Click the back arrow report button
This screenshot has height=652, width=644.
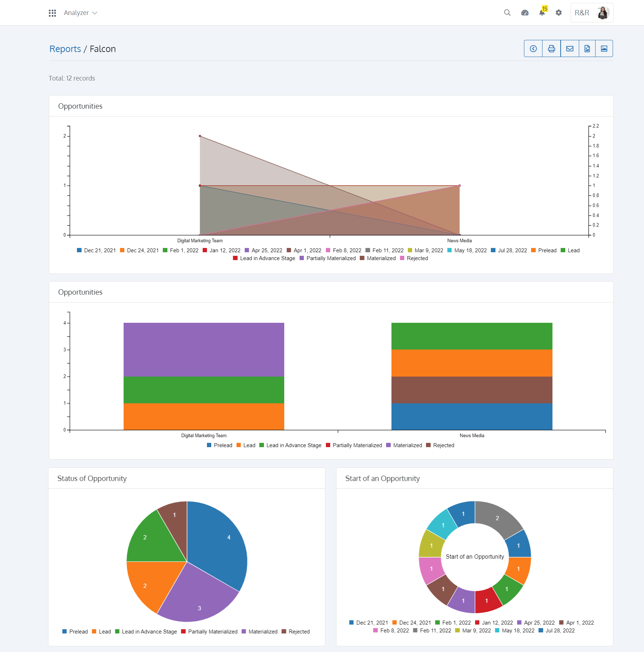tap(533, 48)
